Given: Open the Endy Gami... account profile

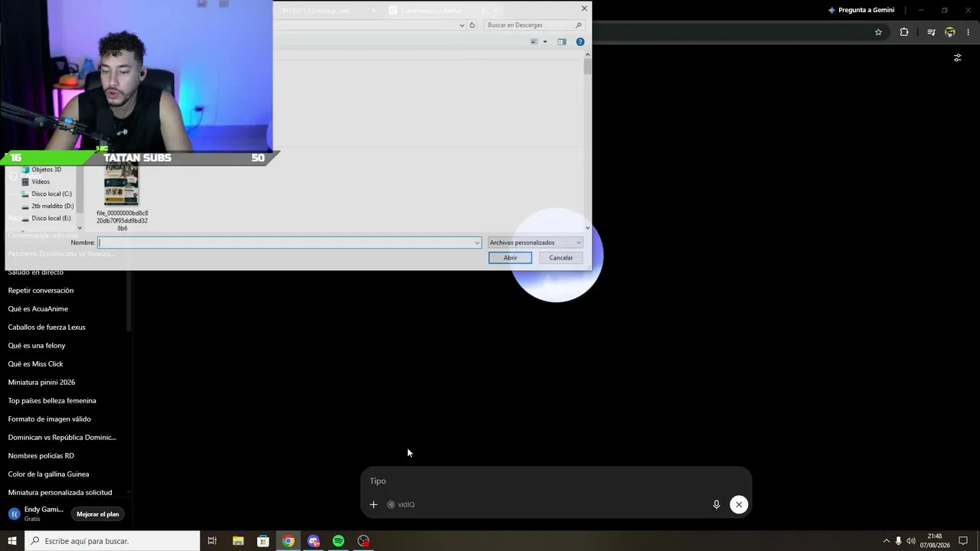Looking at the screenshot, I should tap(36, 514).
